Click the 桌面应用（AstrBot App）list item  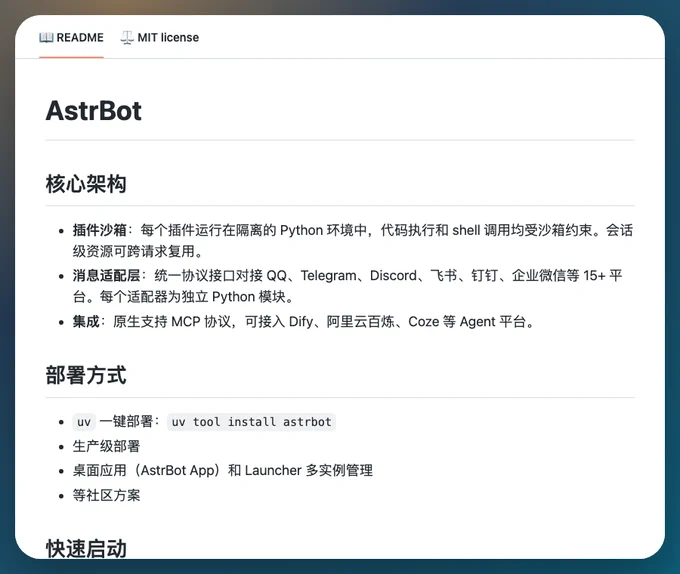coord(222,471)
